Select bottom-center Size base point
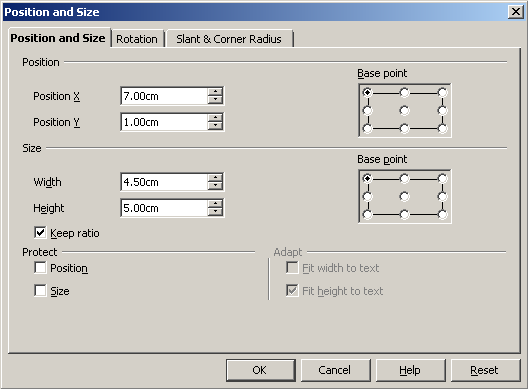Image resolution: width=528 pixels, height=389 pixels. [404, 214]
